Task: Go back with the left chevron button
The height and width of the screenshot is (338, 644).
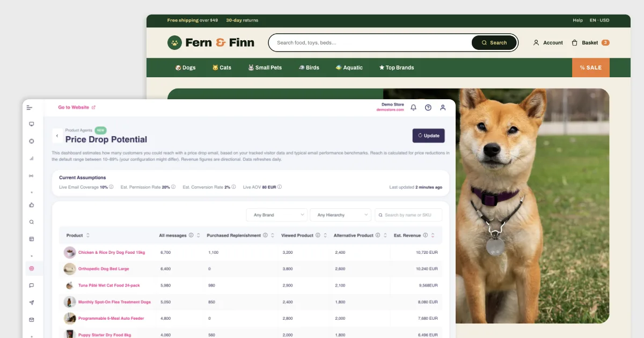Action: [x=57, y=136]
